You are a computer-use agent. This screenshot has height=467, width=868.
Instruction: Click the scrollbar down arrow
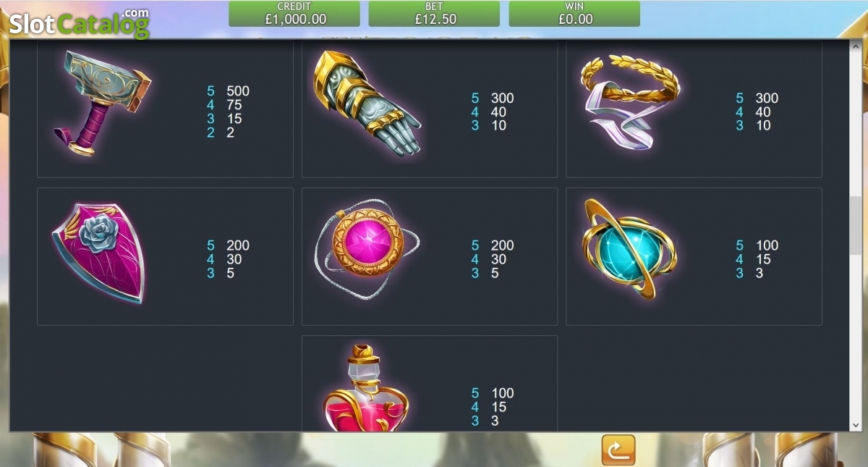pos(856,425)
